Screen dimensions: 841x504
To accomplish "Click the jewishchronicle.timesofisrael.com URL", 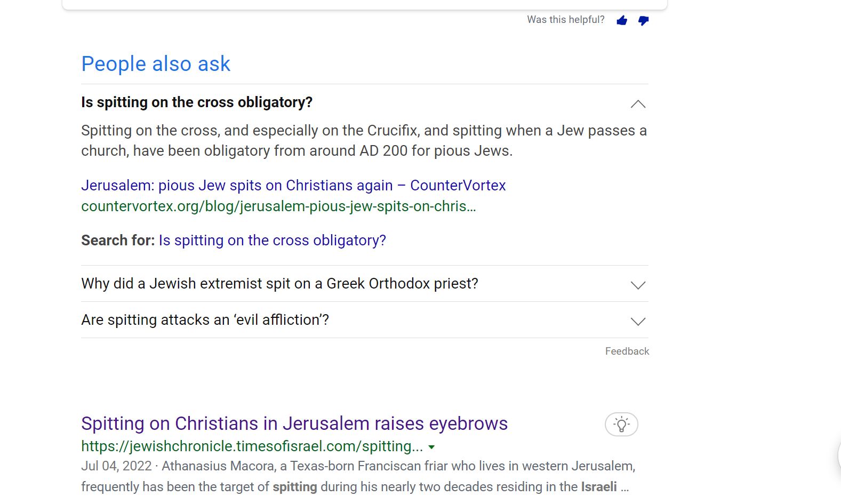I will 252,446.
